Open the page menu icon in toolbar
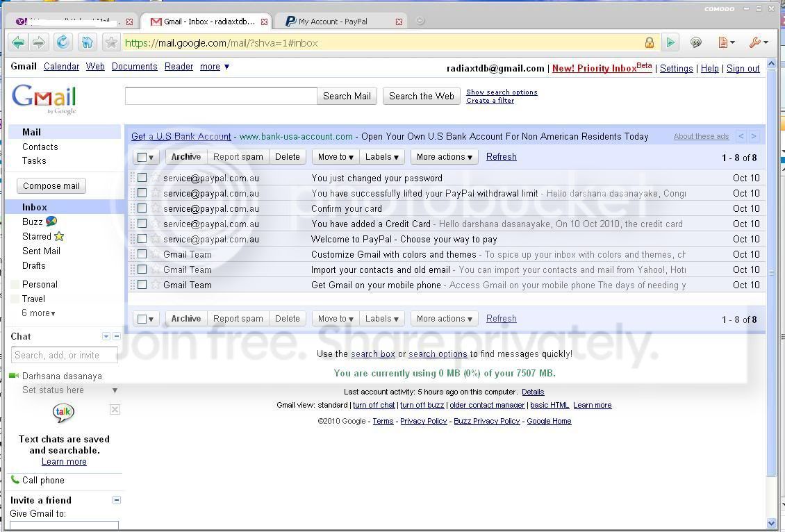The height and width of the screenshot is (532, 785). [x=726, y=42]
